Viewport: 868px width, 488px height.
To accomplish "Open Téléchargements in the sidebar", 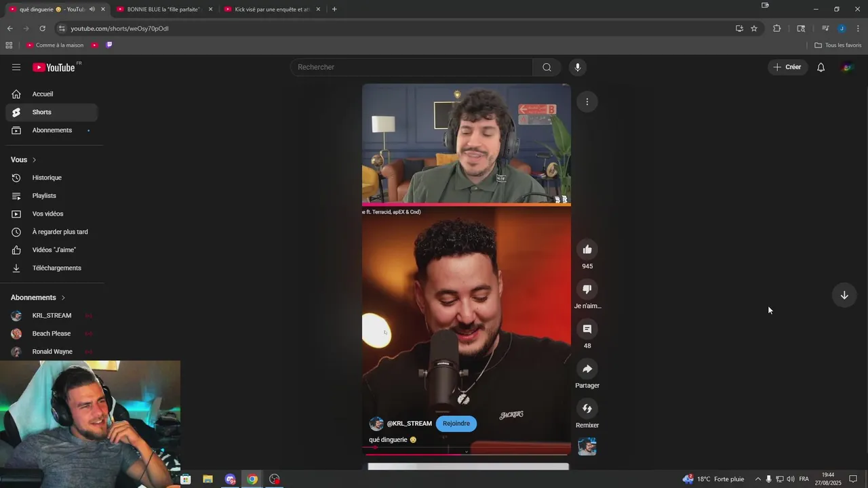I will pyautogui.click(x=52, y=268).
